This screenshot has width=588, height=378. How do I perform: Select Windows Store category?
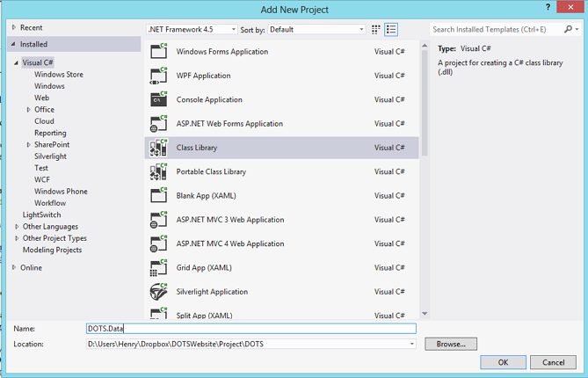pyautogui.click(x=59, y=74)
